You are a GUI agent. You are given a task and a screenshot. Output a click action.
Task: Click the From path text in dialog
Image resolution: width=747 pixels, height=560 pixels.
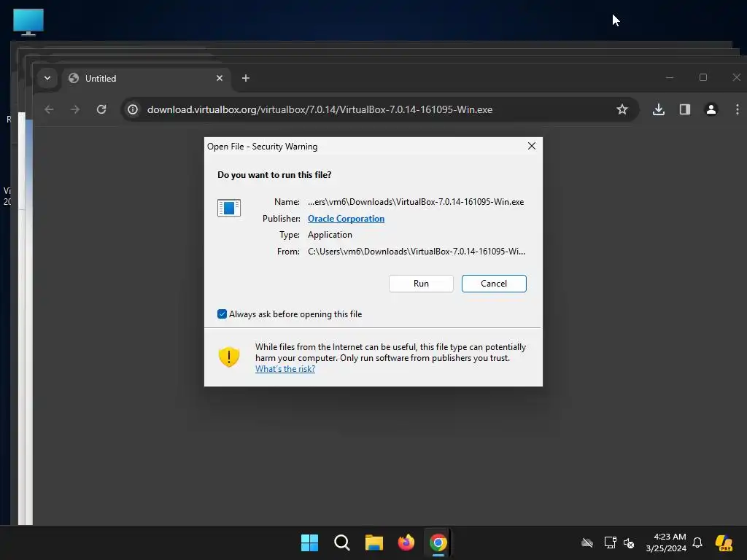click(417, 252)
